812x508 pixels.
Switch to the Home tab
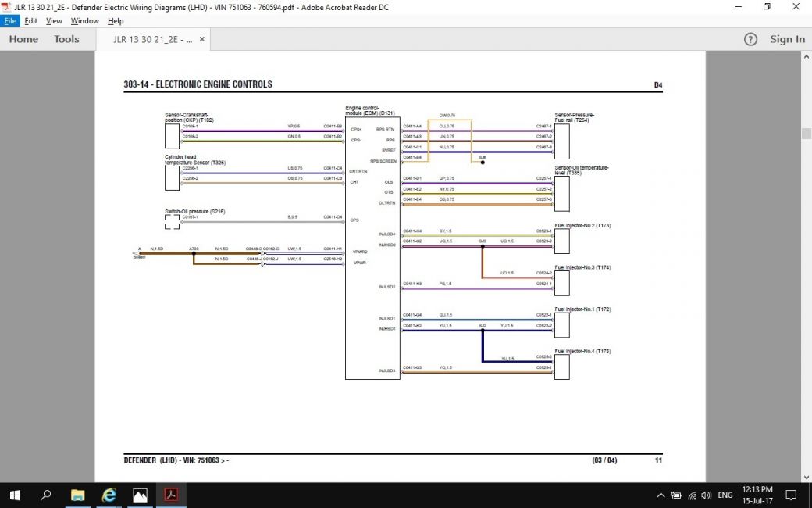[x=24, y=39]
